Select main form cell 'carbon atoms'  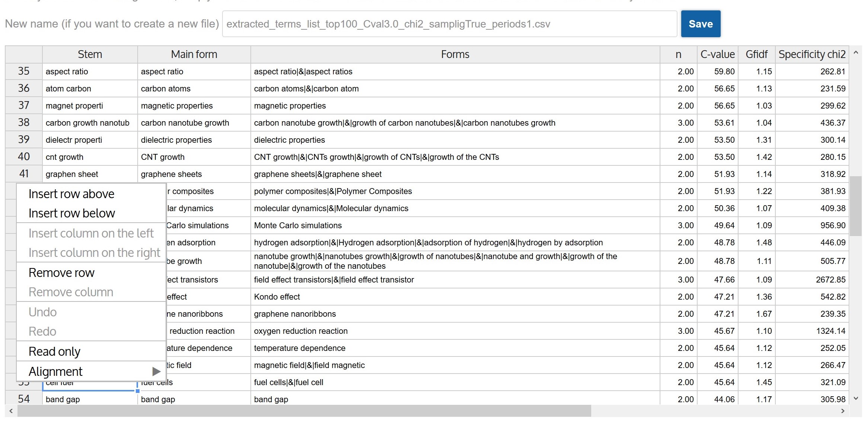[194, 88]
